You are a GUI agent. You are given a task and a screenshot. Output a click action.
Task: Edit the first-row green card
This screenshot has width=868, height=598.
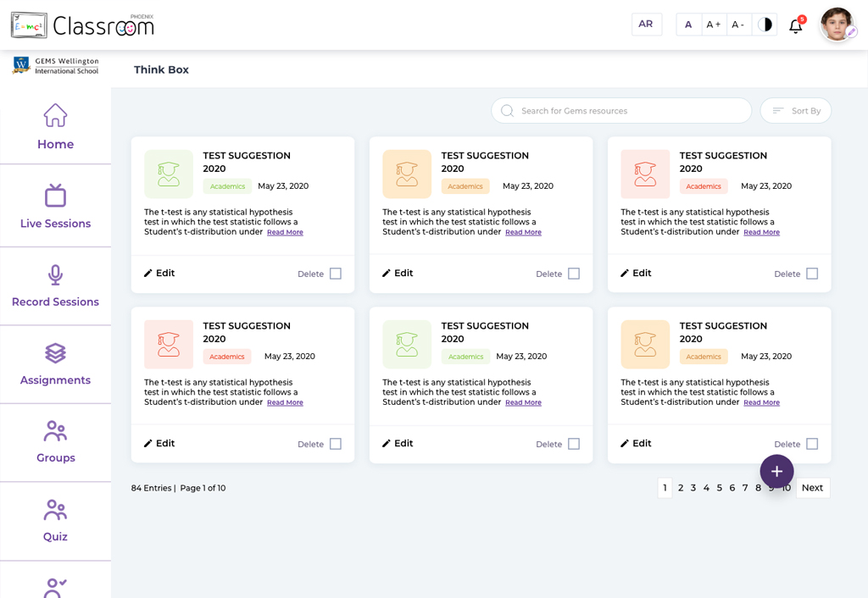pos(159,273)
